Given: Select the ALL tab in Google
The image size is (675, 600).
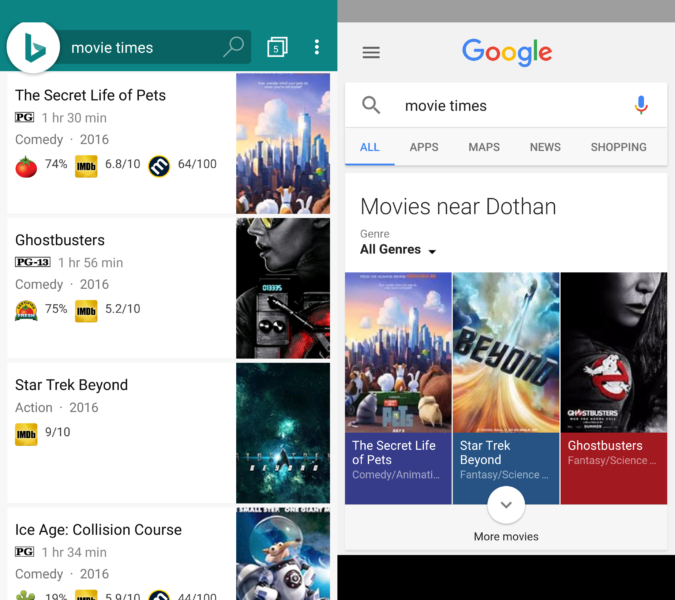Looking at the screenshot, I should pyautogui.click(x=369, y=147).
